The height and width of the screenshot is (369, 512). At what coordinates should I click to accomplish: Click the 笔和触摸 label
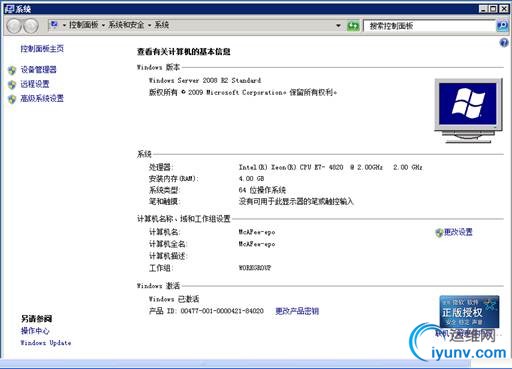point(164,201)
